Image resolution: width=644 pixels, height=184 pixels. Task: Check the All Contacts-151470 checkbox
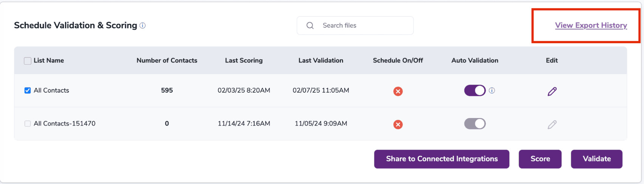(x=28, y=124)
